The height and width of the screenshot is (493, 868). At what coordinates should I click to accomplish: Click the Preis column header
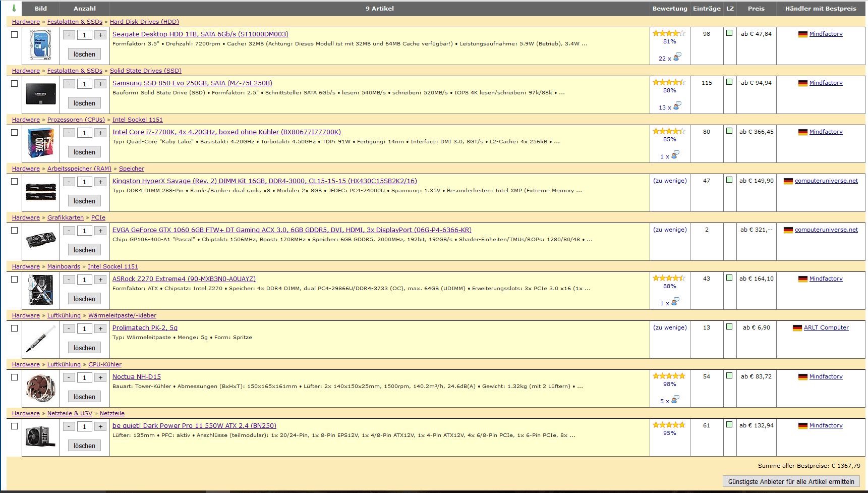pyautogui.click(x=756, y=9)
